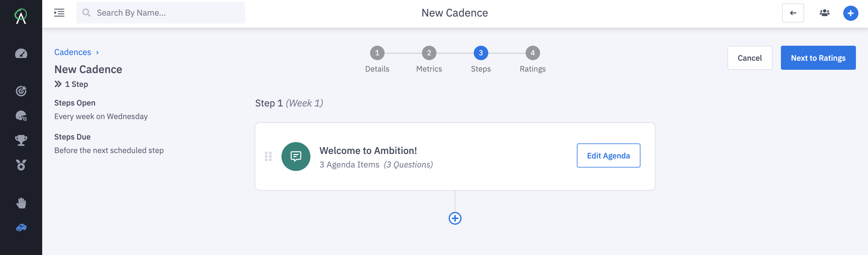The width and height of the screenshot is (868, 255).
Task: Open the whistle coaching icon in sidebar
Action: pyautogui.click(x=21, y=228)
